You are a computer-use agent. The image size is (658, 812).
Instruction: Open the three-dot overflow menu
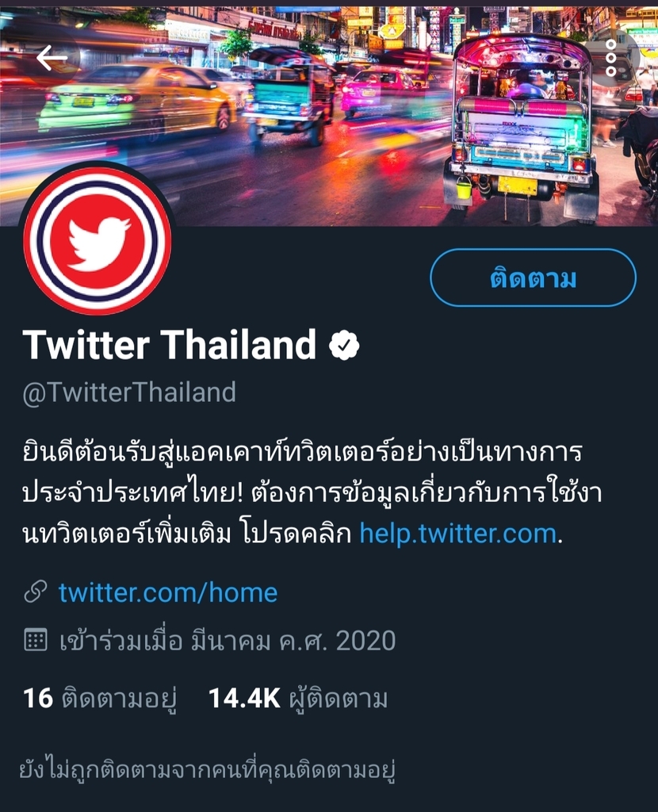coord(611,57)
